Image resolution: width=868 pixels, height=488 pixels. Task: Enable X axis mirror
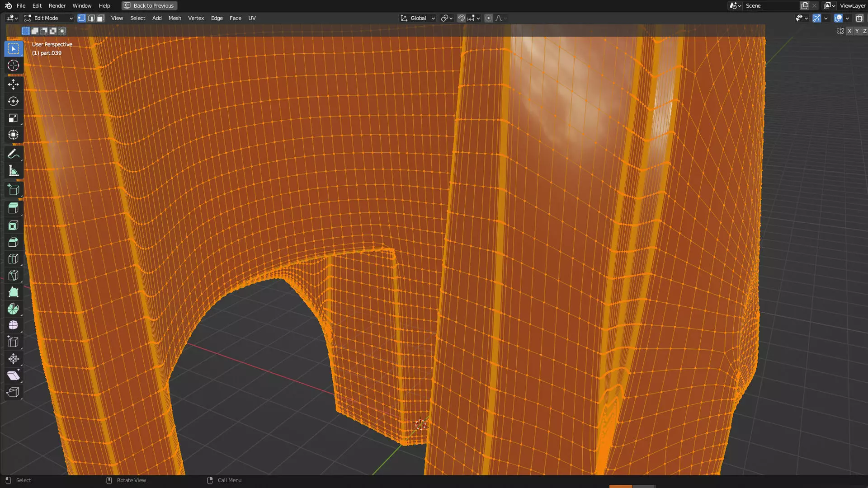(849, 31)
